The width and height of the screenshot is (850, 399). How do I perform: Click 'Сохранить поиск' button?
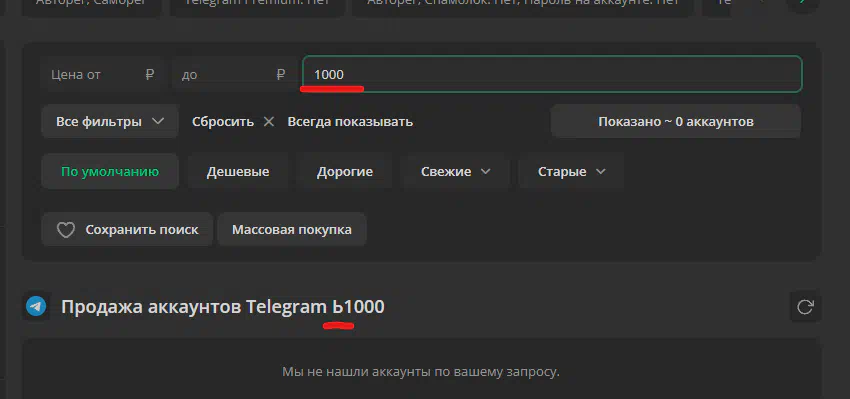pos(127,230)
